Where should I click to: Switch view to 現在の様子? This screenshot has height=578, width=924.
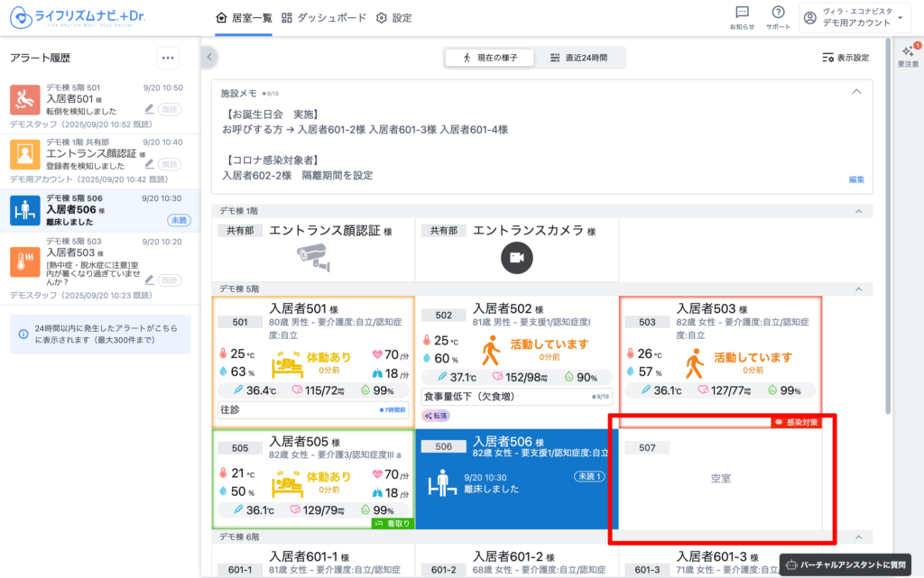click(x=490, y=58)
